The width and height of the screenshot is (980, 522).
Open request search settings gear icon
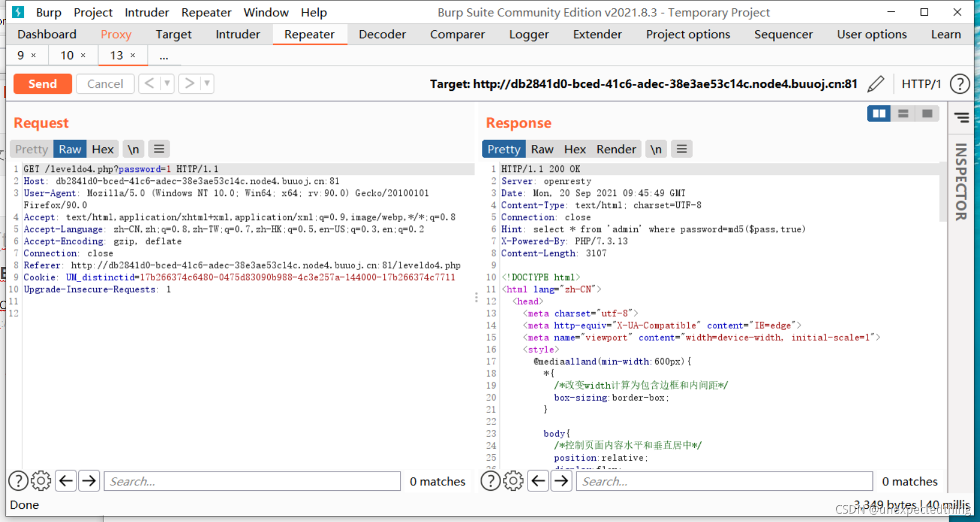[41, 481]
